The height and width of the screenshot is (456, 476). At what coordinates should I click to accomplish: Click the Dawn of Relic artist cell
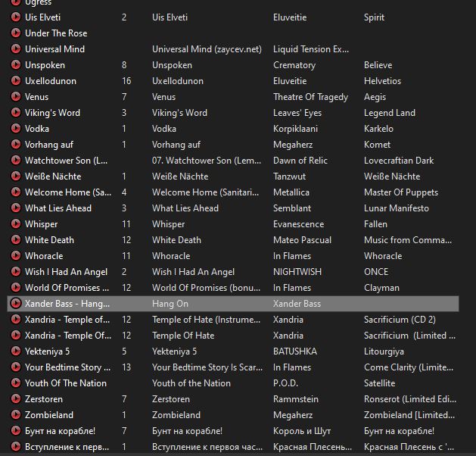300,161
